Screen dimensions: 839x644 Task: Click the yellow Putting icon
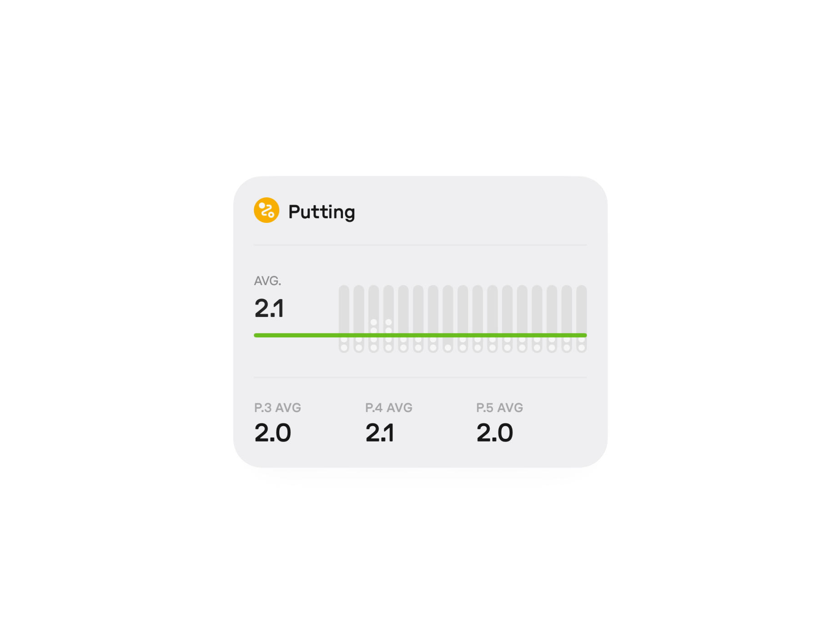[266, 210]
